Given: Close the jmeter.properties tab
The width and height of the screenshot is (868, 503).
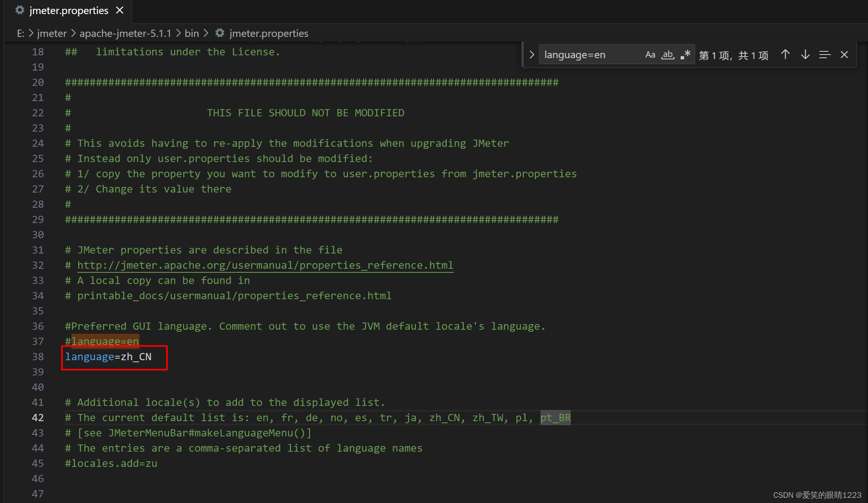Looking at the screenshot, I should [119, 10].
